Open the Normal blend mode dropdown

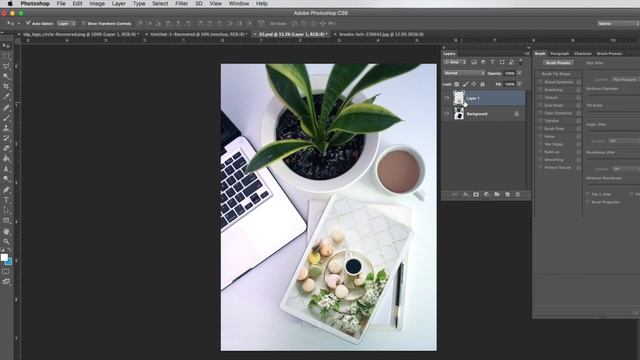click(x=464, y=73)
